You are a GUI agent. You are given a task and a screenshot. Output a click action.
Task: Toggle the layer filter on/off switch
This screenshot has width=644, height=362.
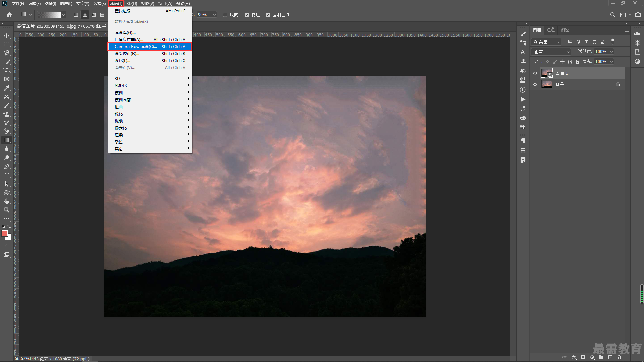(613, 41)
